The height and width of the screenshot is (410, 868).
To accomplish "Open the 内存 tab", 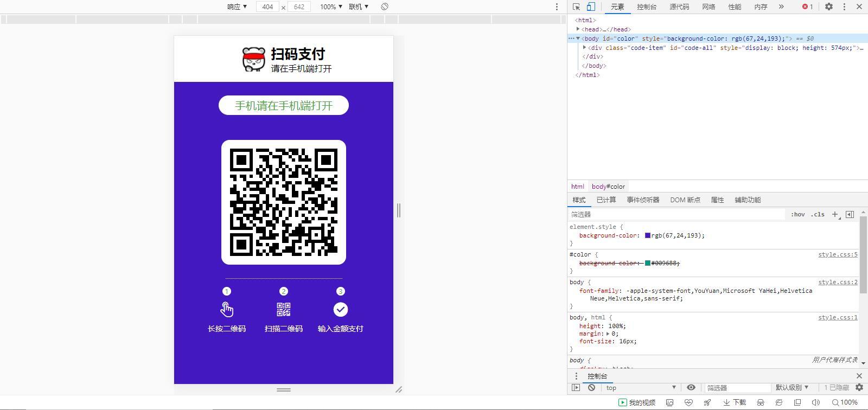I will click(761, 7).
